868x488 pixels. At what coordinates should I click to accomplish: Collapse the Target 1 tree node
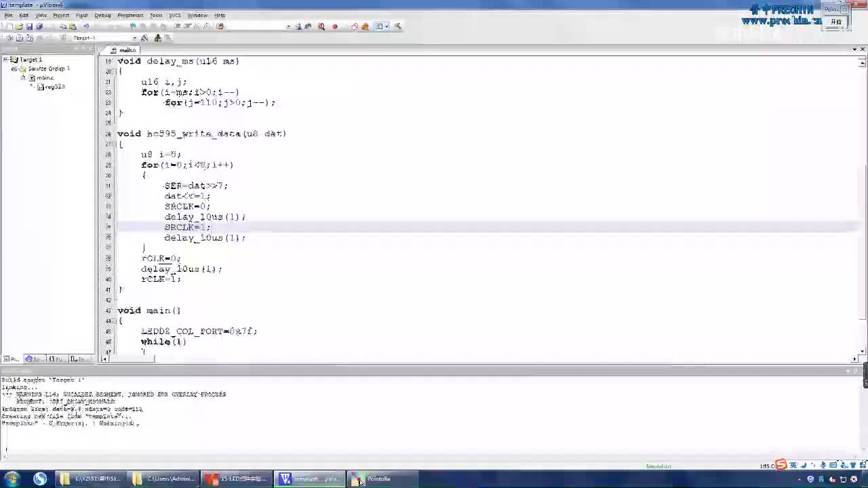click(5, 60)
